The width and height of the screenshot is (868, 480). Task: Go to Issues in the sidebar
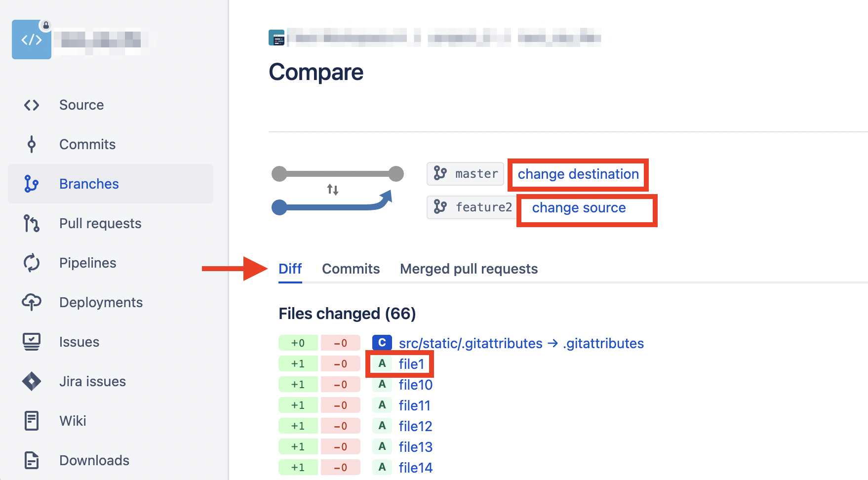(x=79, y=342)
